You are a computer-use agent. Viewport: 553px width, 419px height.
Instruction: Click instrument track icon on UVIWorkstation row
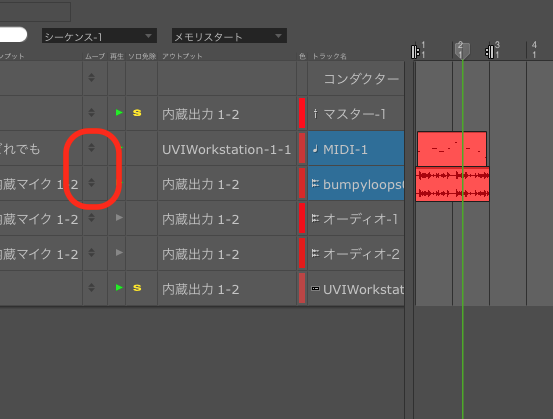pyautogui.click(x=315, y=289)
